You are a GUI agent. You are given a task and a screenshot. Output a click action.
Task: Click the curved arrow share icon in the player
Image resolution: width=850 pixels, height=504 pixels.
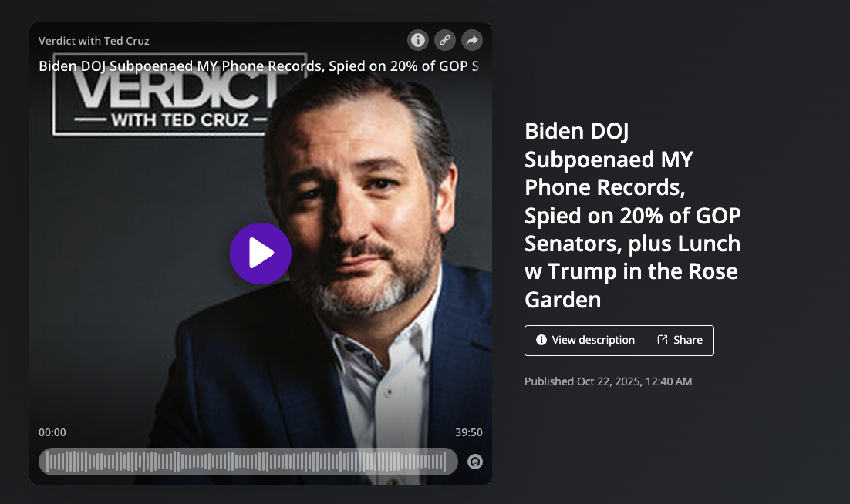(x=472, y=40)
